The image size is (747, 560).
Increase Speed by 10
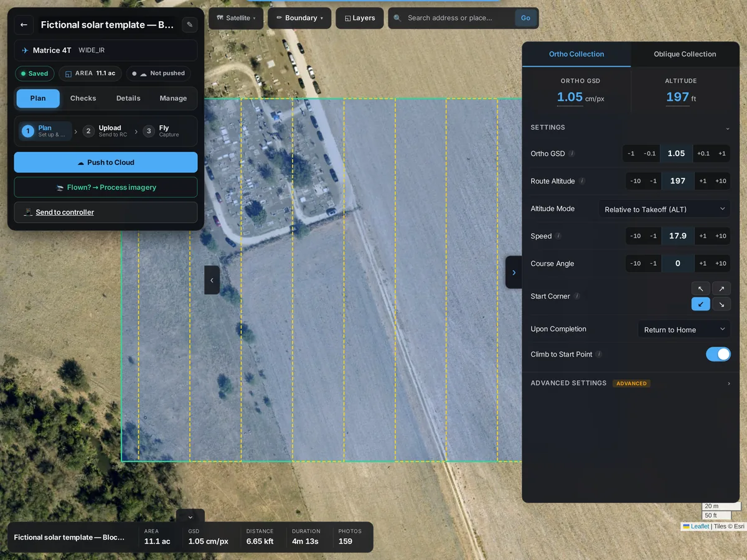pos(721,236)
